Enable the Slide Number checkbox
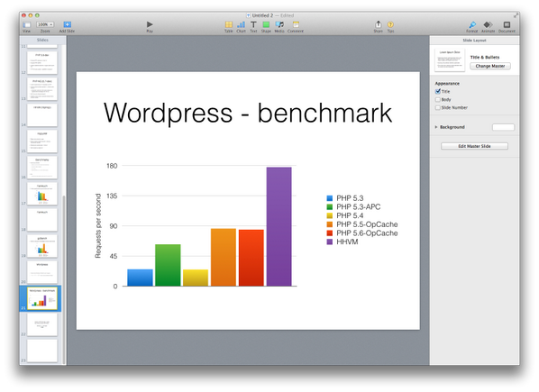This screenshot has width=539, height=392. 437,107
